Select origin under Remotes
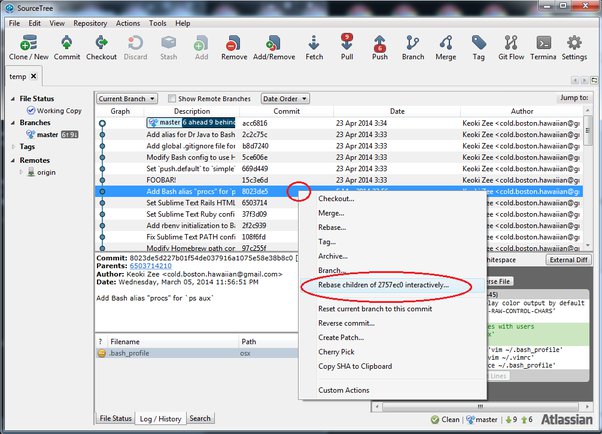The width and height of the screenshot is (602, 434). coord(42,172)
